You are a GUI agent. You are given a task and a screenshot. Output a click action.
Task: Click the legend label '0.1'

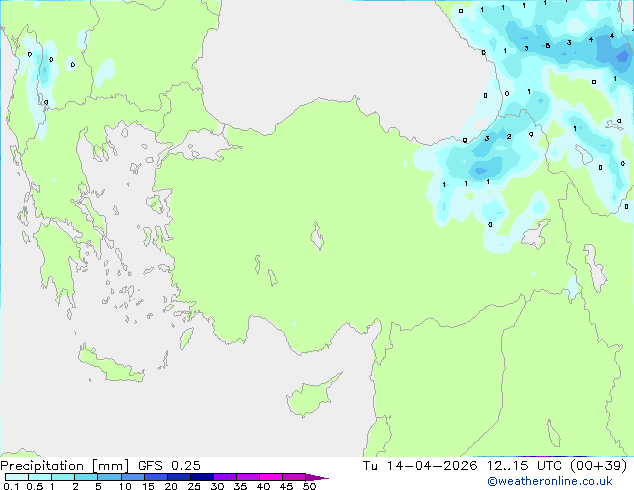point(11,486)
